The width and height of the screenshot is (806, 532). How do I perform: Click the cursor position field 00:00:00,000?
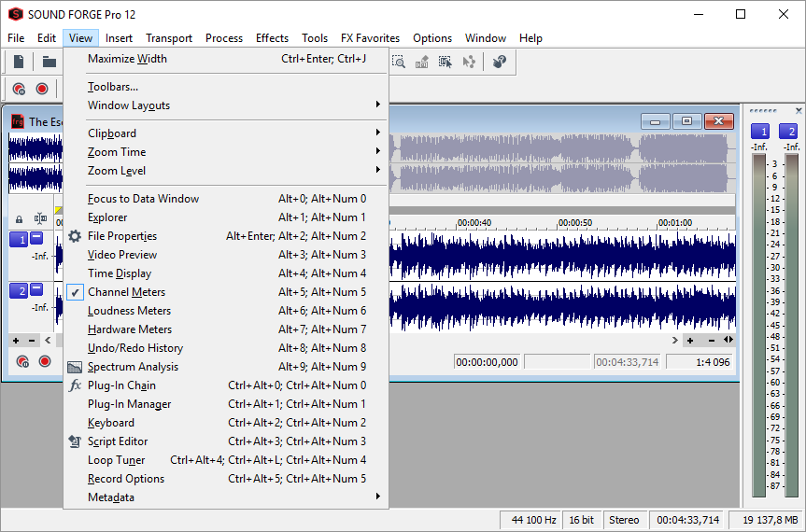[x=487, y=362]
